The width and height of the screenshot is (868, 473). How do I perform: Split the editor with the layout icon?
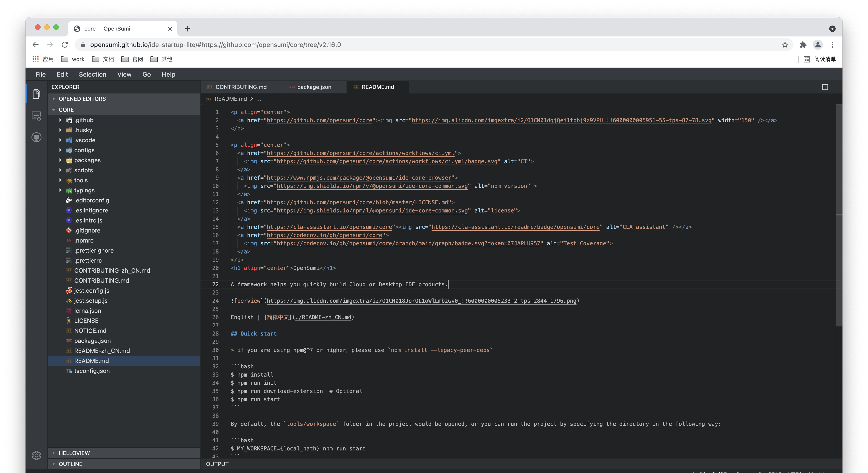click(825, 87)
